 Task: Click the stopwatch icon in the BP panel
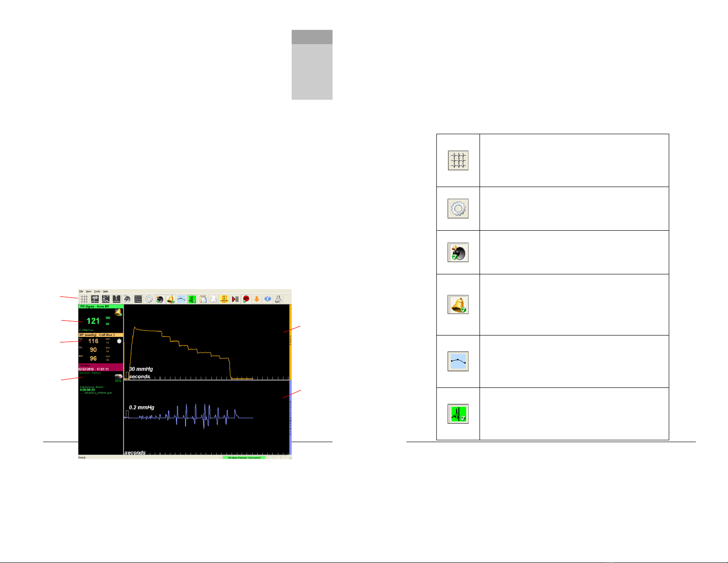point(119,341)
